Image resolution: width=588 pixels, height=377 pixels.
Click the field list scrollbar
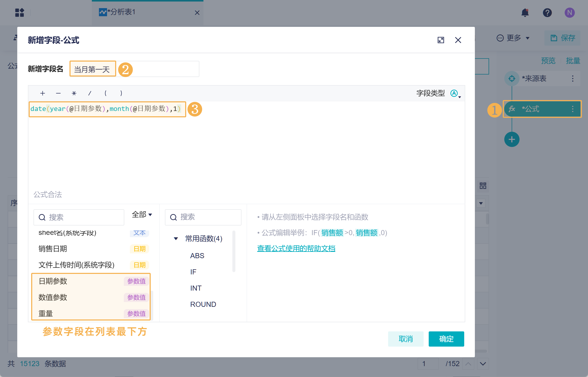tap(152, 306)
